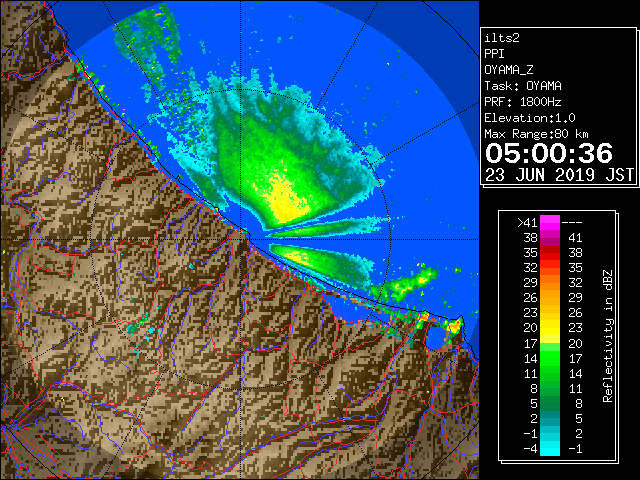Click the 05:00:36 timestamp
Screen dimensions: 640x480
point(549,153)
